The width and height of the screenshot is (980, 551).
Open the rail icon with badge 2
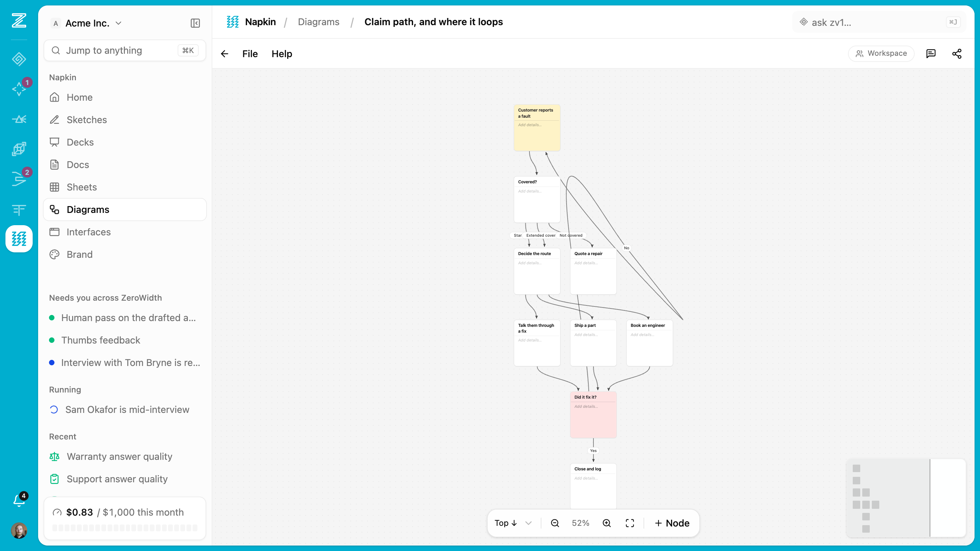(19, 179)
